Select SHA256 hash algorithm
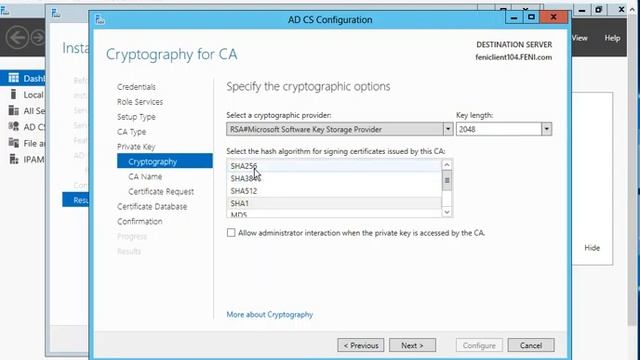Viewport: 640px width, 360px height. [334, 166]
